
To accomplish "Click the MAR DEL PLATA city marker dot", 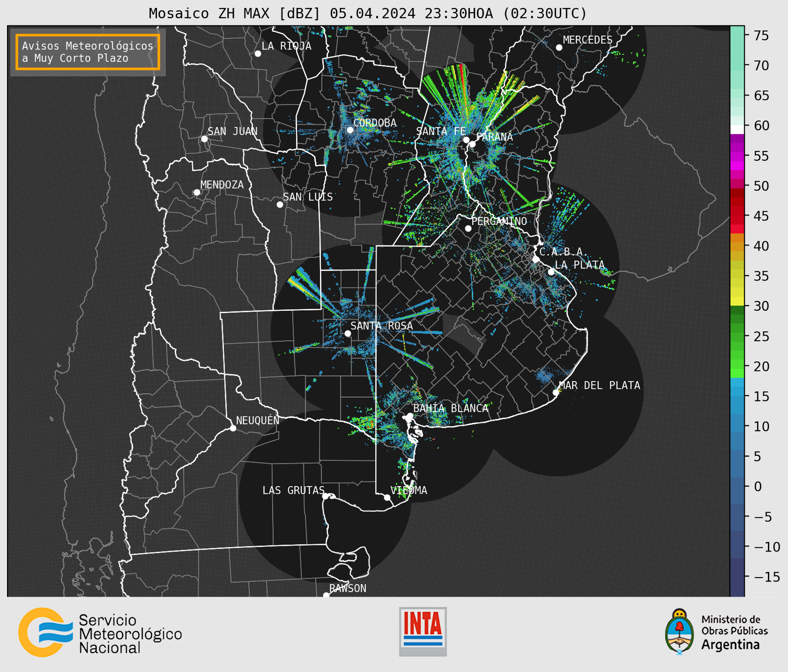I will [x=556, y=393].
